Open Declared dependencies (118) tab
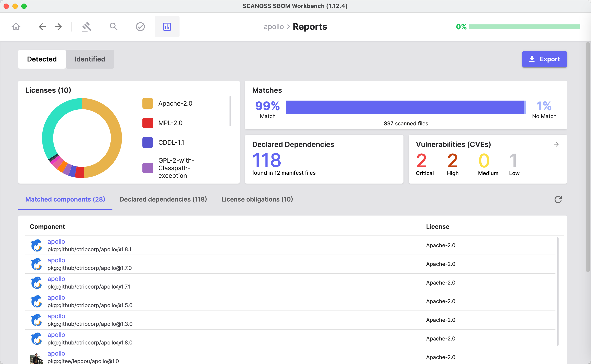This screenshot has height=364, width=591. pos(163,199)
